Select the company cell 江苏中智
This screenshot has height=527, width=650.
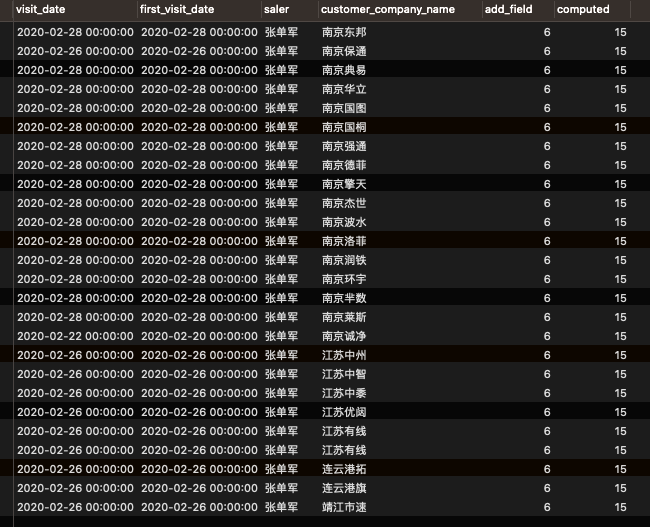344,374
